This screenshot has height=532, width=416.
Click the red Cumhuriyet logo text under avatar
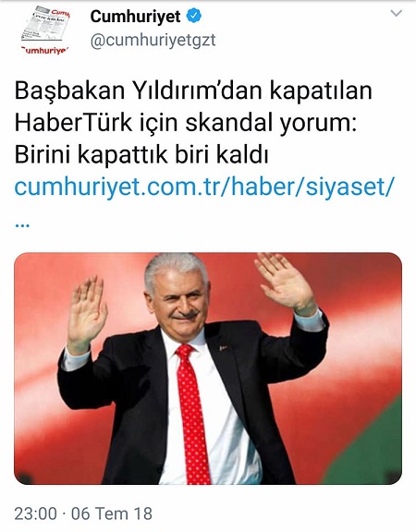[45, 51]
